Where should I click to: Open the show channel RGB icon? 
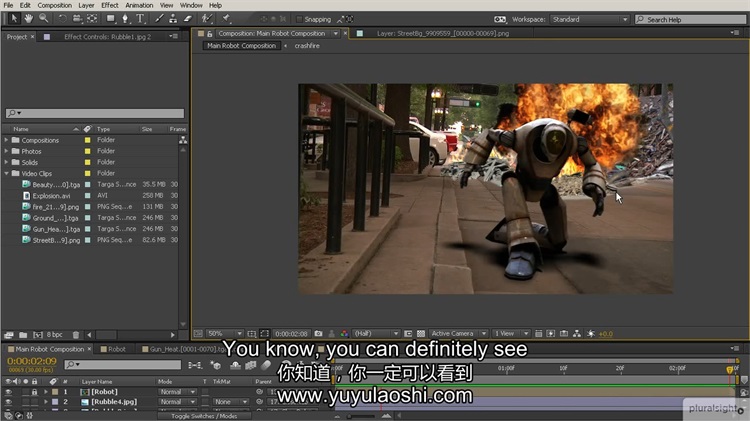pyautogui.click(x=344, y=333)
